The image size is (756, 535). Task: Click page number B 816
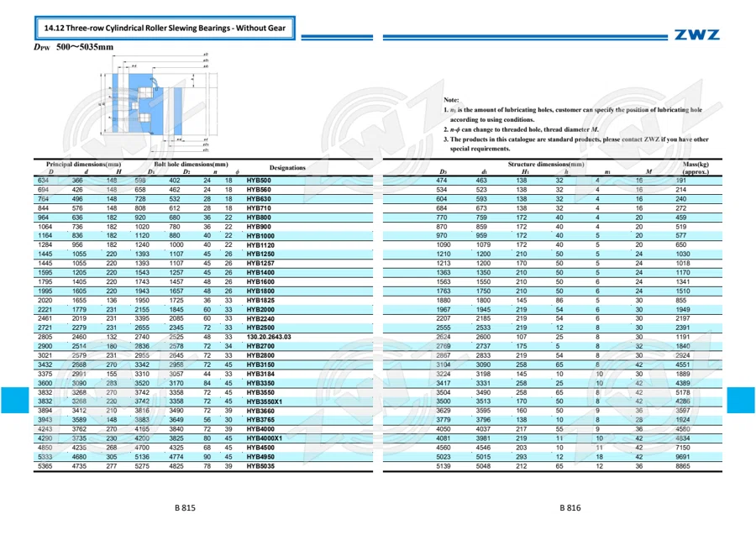click(x=570, y=507)
